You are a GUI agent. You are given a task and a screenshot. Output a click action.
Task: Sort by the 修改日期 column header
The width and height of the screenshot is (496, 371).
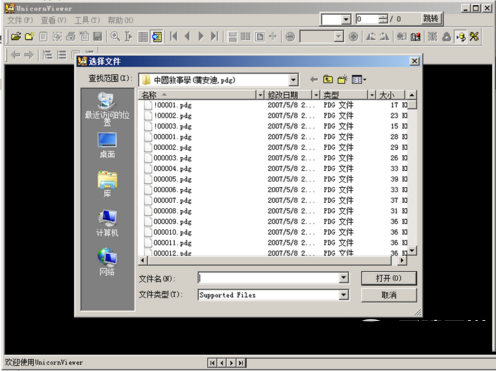click(288, 95)
